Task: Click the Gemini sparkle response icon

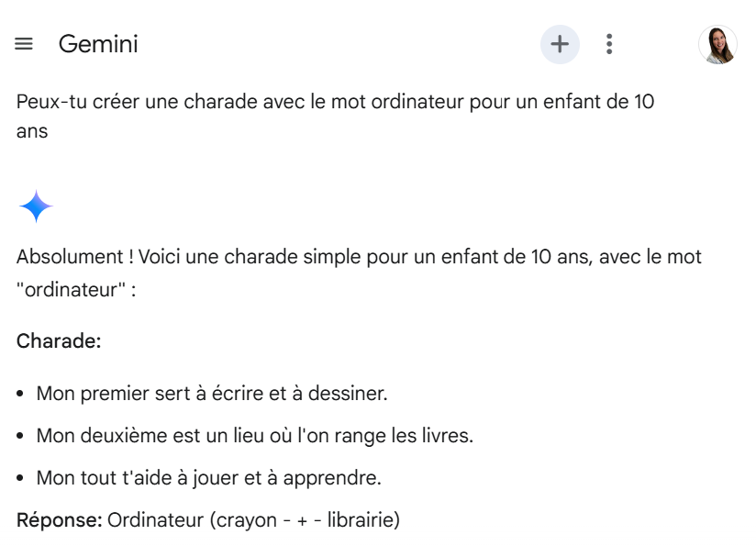Action: point(36,206)
